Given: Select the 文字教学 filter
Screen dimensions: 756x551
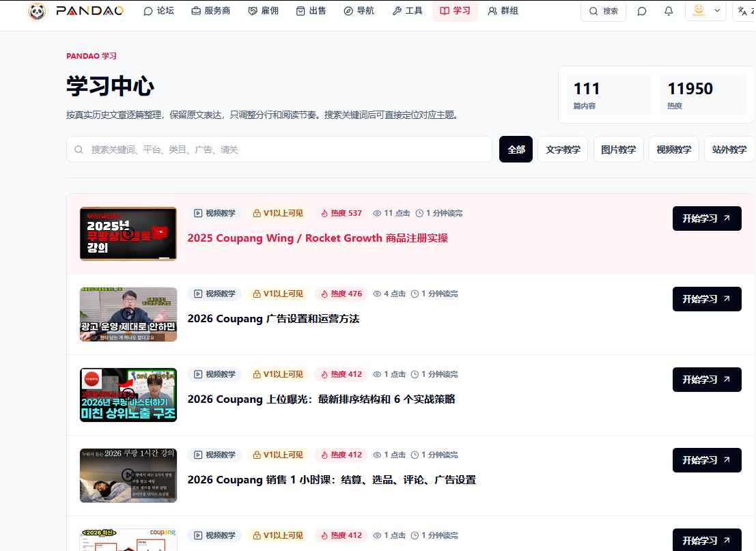Looking at the screenshot, I should click(x=563, y=150).
